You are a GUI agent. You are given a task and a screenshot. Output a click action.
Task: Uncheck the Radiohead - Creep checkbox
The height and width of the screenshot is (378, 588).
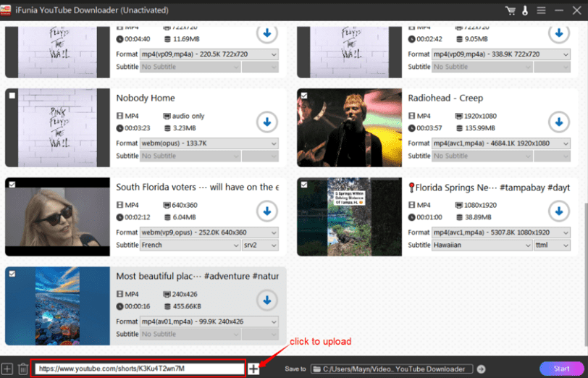[304, 96]
